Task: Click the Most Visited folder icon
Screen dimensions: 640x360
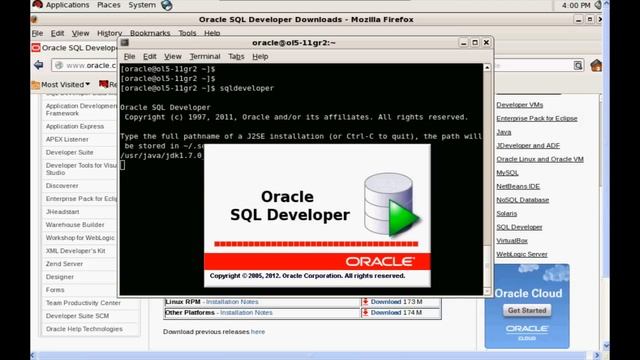Action: coord(36,84)
